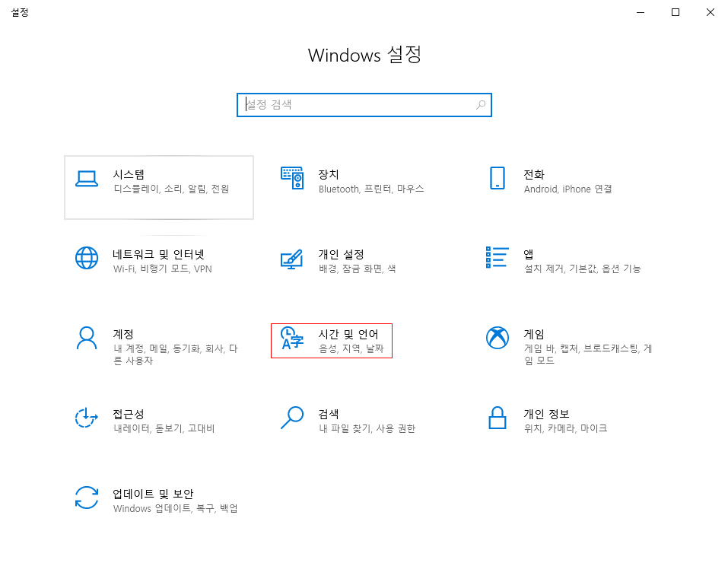Open the 게임 title

tap(534, 334)
